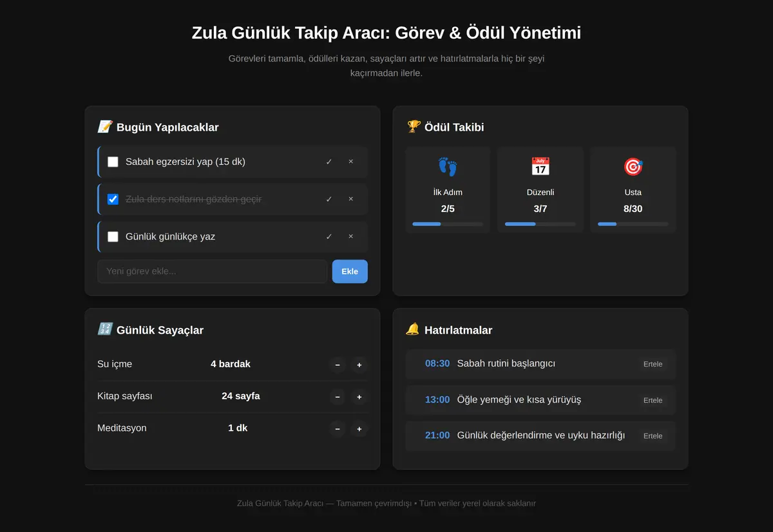Click the memo icon beside Bugün Yapılacaklar
The height and width of the screenshot is (532, 773).
pyautogui.click(x=105, y=127)
